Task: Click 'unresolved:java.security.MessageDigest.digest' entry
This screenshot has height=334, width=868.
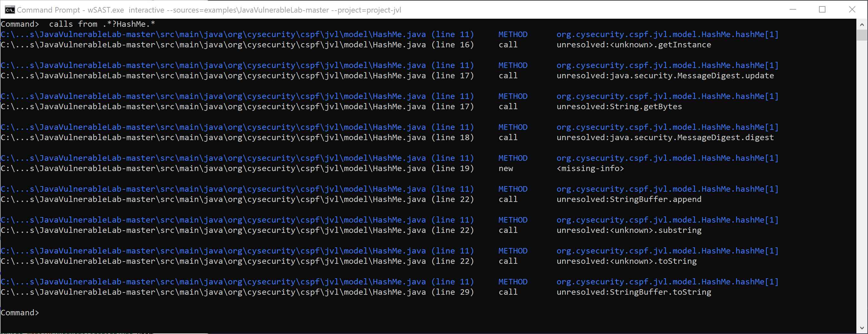Action: click(665, 138)
